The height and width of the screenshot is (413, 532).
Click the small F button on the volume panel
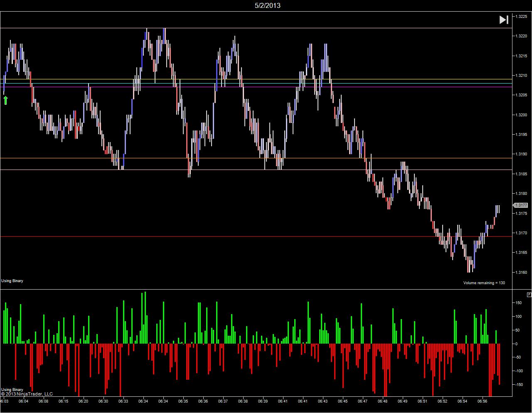point(529,295)
